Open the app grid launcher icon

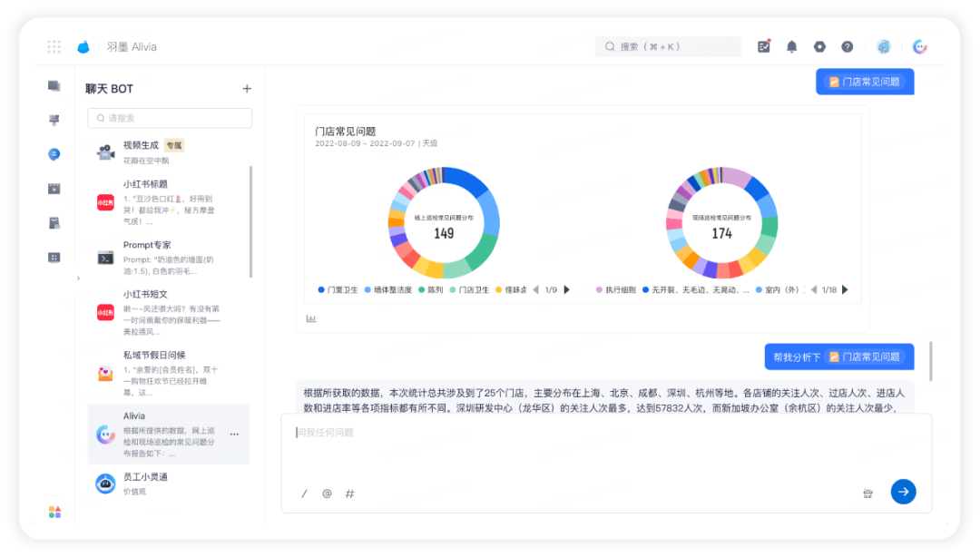point(54,46)
